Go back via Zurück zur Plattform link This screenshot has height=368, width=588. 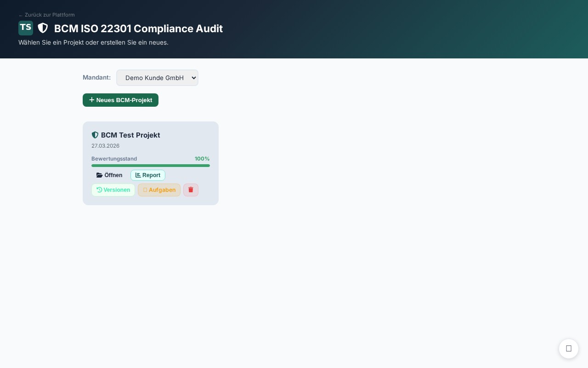[46, 15]
